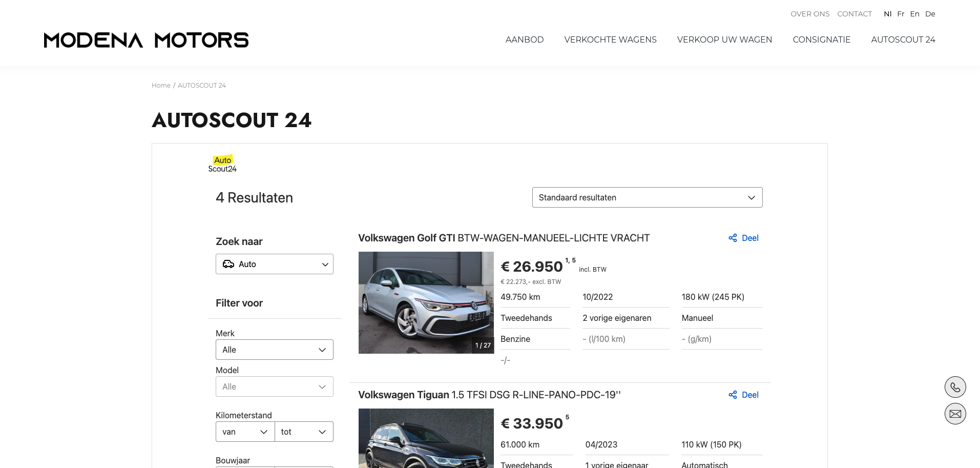Click the CONTACT top link
The width and height of the screenshot is (980, 468).
point(854,14)
